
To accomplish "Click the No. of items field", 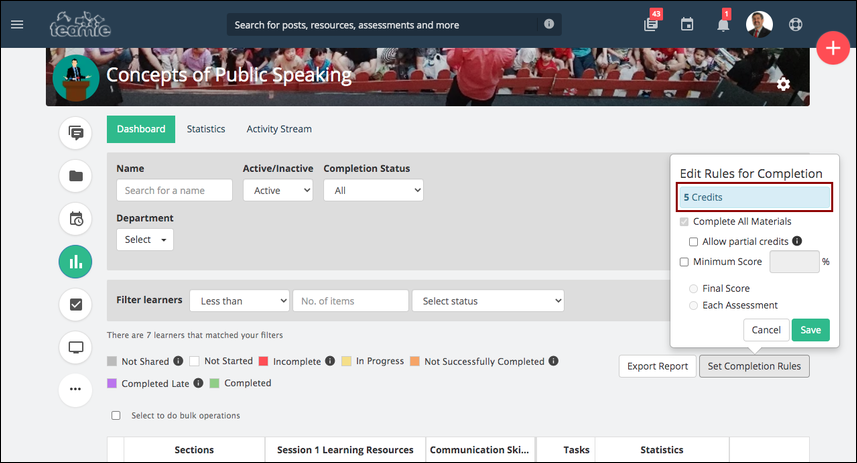I will (350, 301).
